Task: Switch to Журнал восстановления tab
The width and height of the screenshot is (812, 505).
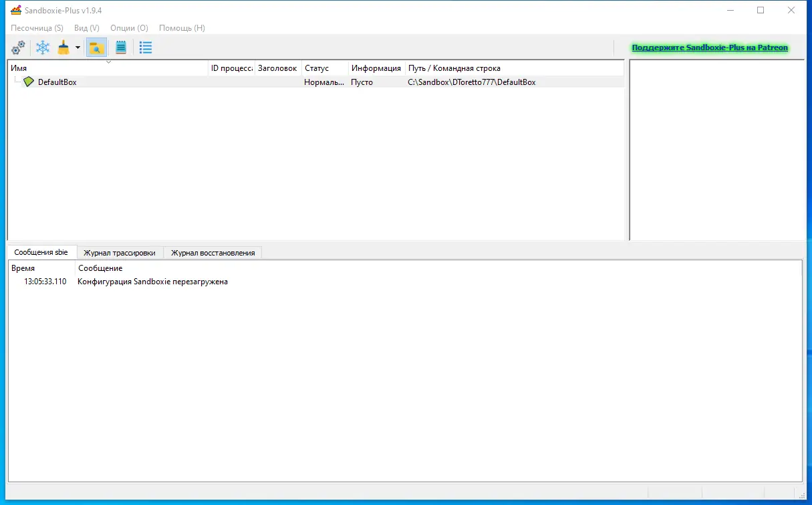Action: (213, 253)
